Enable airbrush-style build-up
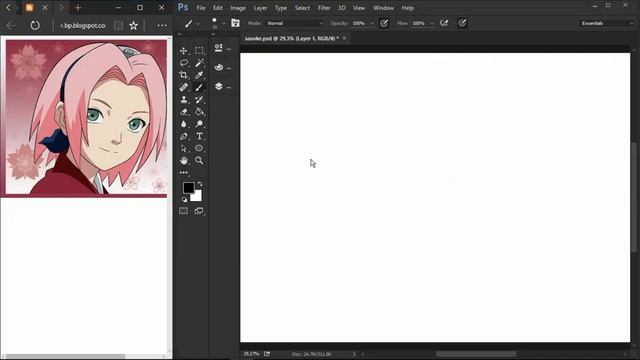 click(444, 23)
